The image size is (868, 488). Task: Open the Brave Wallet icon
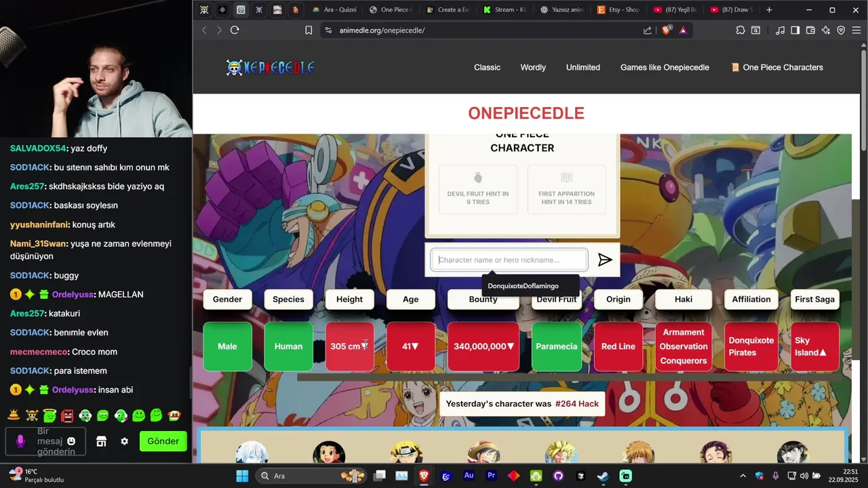coord(810,30)
